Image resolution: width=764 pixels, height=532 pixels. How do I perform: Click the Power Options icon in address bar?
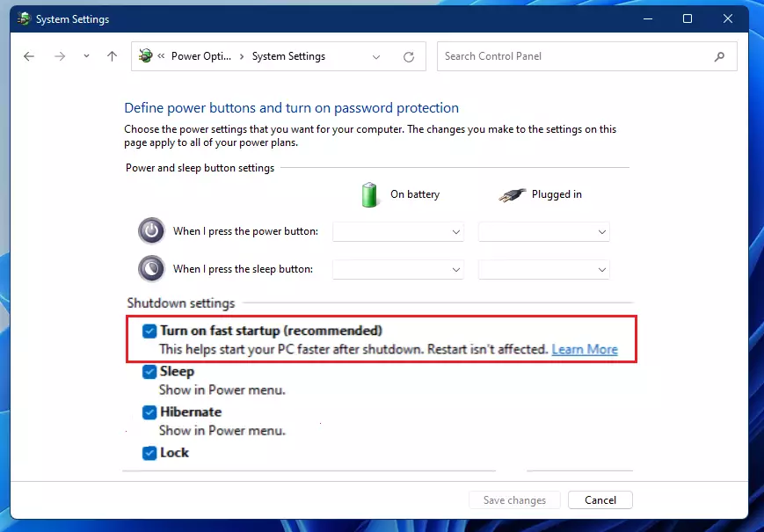(145, 56)
